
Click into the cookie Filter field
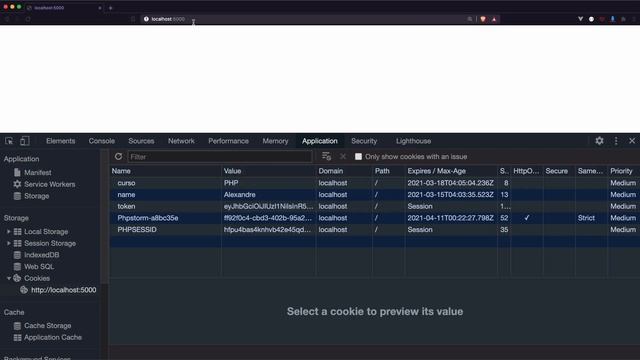pos(220,157)
